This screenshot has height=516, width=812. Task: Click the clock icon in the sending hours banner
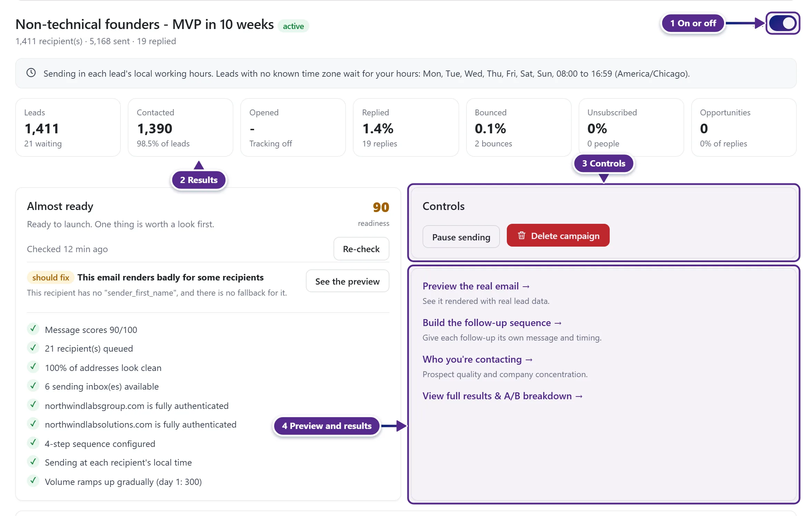point(31,73)
